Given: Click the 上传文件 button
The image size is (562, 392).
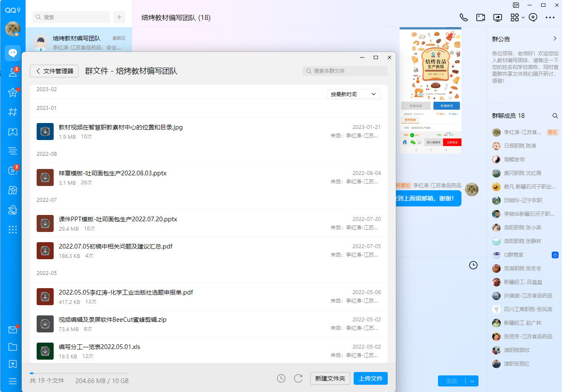Looking at the screenshot, I should tap(371, 378).
